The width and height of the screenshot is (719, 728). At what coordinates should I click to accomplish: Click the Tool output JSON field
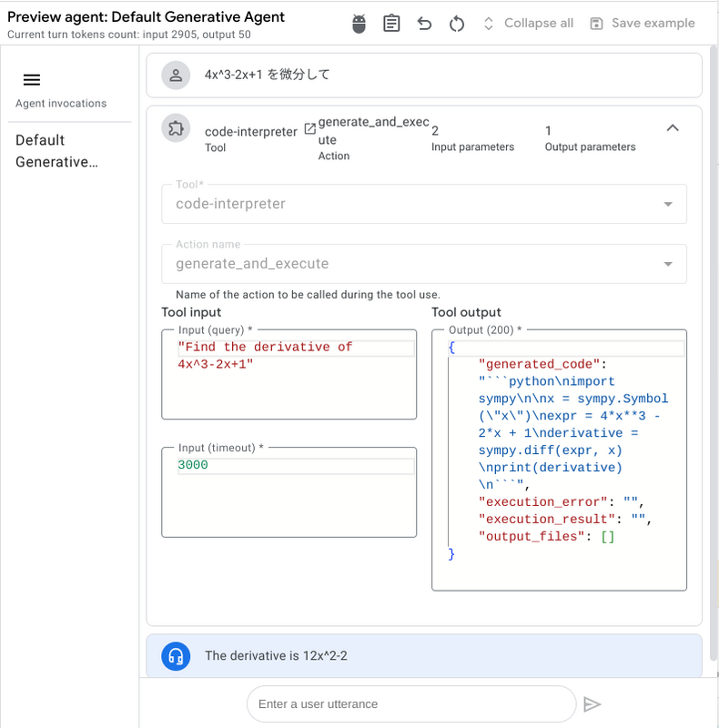click(x=559, y=460)
